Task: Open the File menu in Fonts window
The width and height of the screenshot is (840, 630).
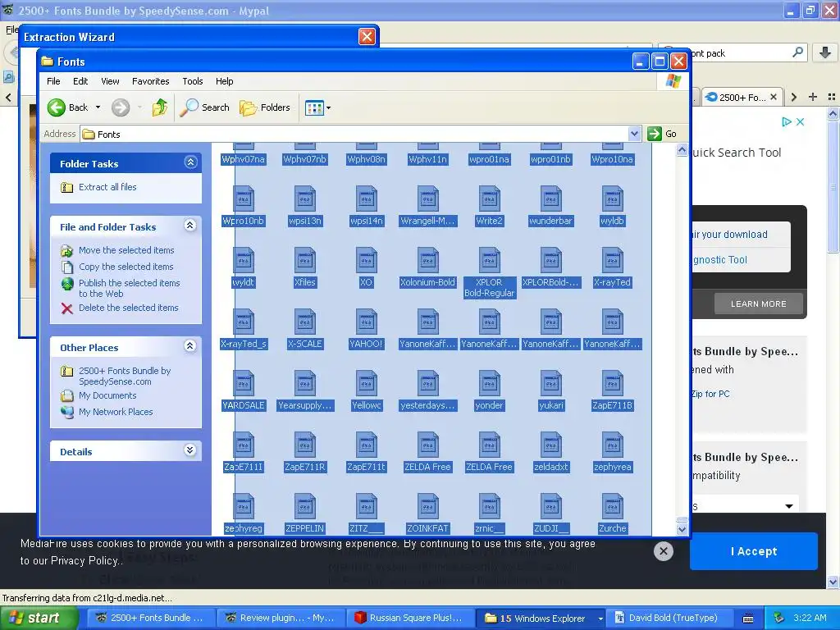Action: point(53,81)
